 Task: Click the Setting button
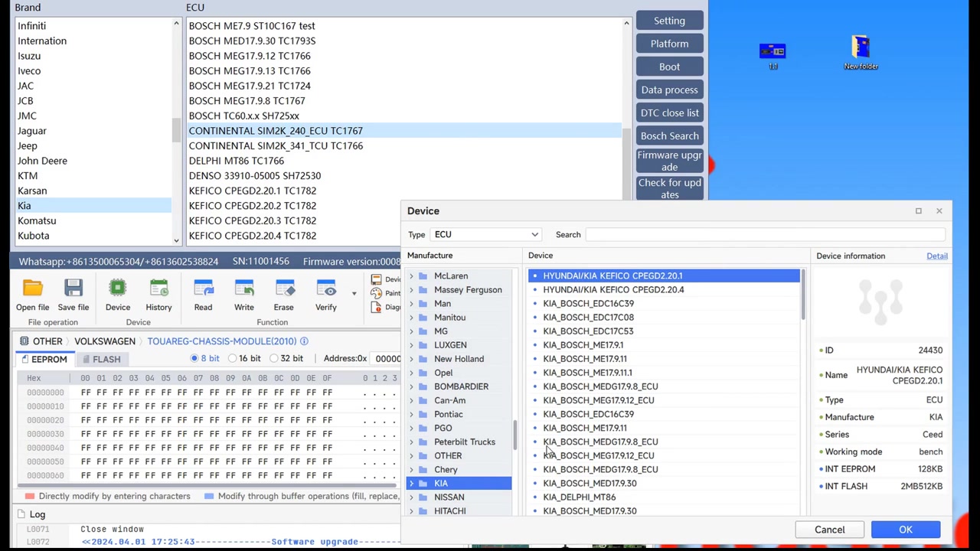pos(669,21)
